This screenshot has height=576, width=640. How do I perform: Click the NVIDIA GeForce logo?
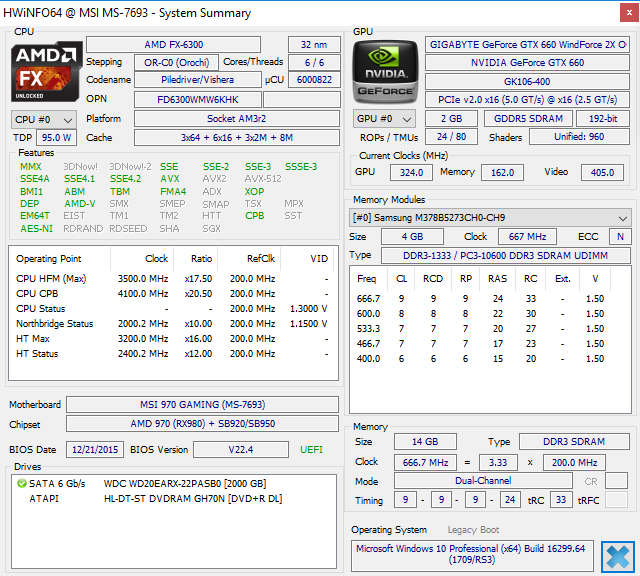pos(385,72)
